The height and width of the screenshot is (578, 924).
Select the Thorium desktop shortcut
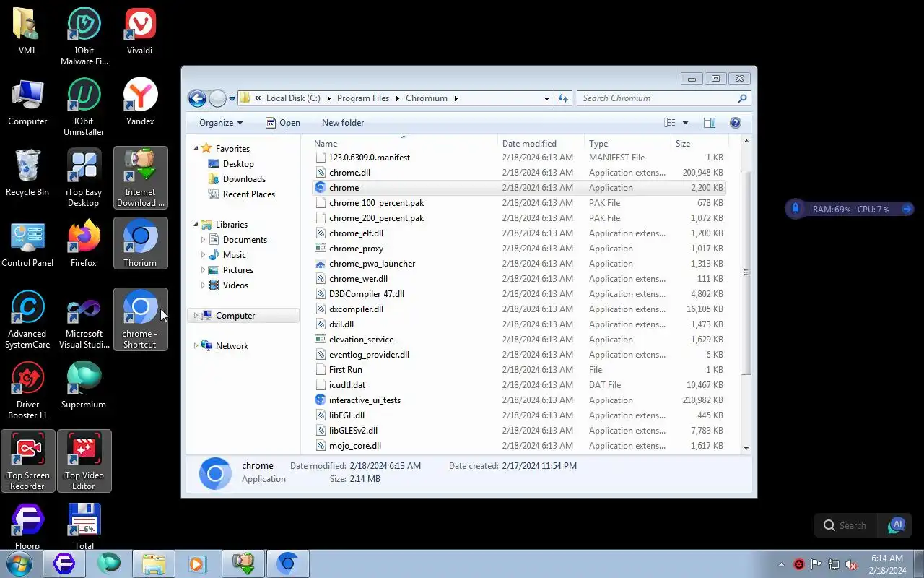pyautogui.click(x=140, y=243)
